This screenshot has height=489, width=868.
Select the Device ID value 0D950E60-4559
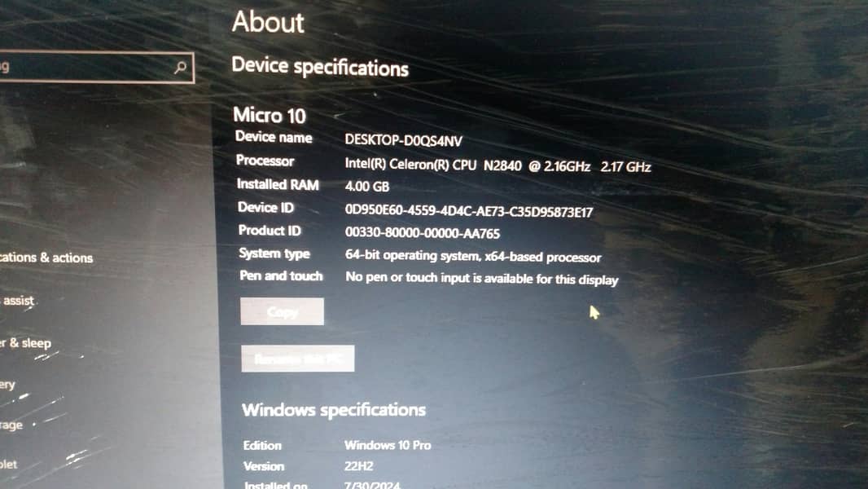coord(469,210)
